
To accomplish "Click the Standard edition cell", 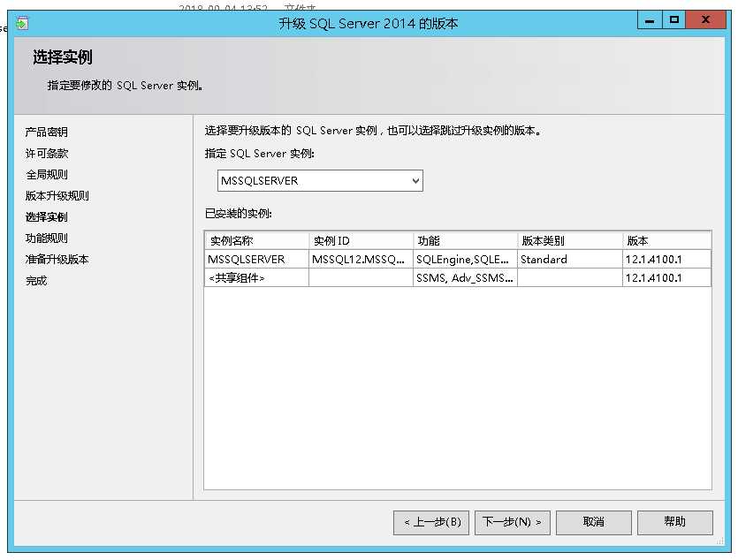I will (570, 259).
